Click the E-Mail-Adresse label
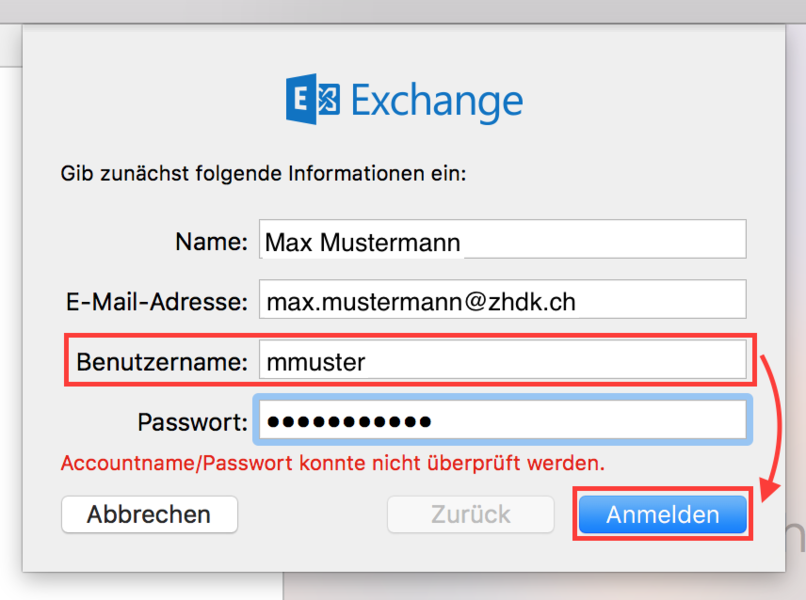This screenshot has height=600, width=806. [155, 301]
